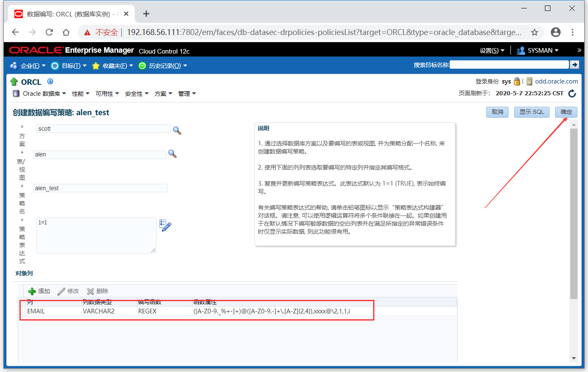The height and width of the screenshot is (372, 588).
Task: Click the not-secure warning icon
Action: click(87, 32)
